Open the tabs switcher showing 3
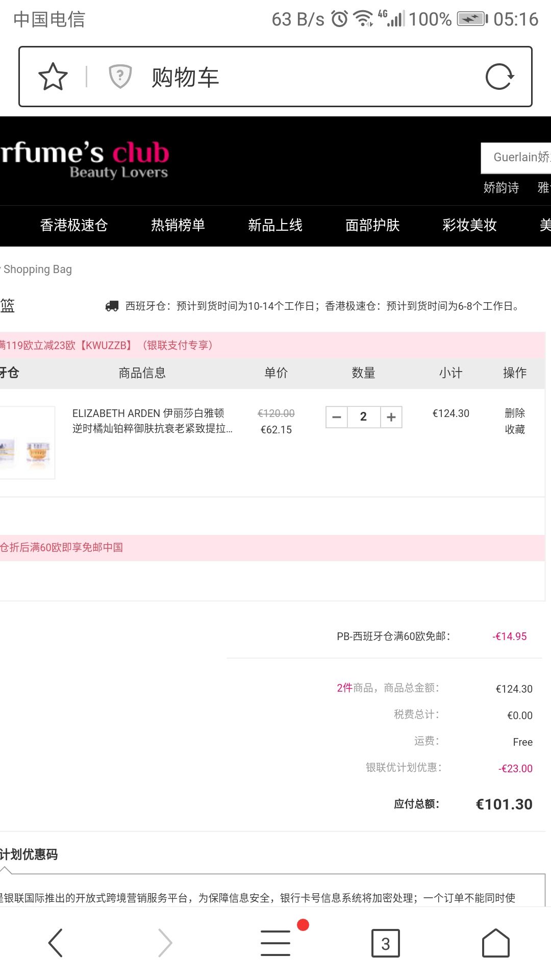 386,943
